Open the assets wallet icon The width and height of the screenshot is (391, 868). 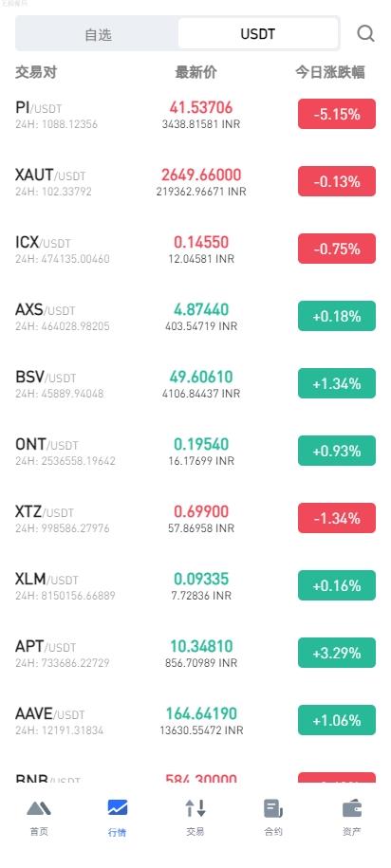352,809
